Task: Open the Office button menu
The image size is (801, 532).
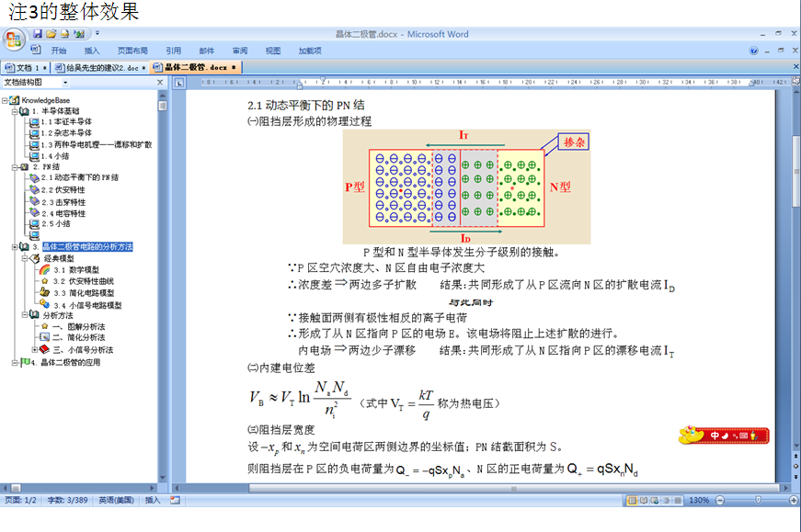Action: pos(14,40)
